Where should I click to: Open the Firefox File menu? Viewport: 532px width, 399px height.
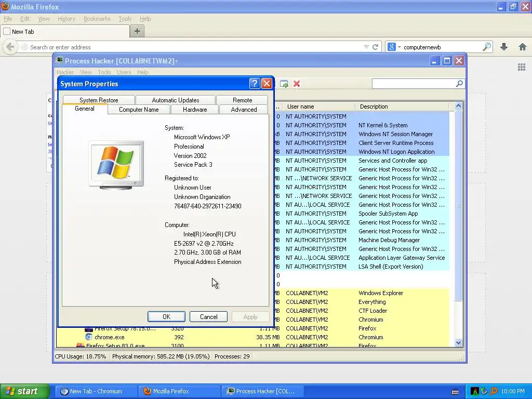8,19
